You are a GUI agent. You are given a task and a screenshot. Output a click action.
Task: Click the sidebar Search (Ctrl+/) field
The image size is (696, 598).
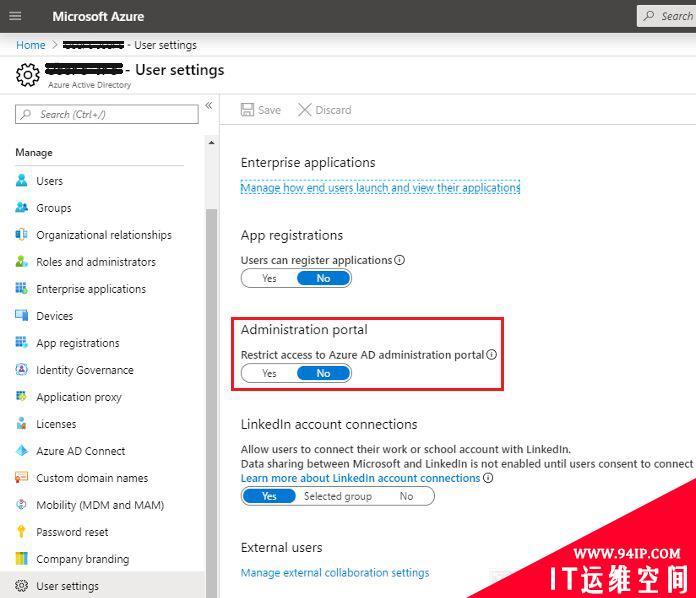point(107,114)
